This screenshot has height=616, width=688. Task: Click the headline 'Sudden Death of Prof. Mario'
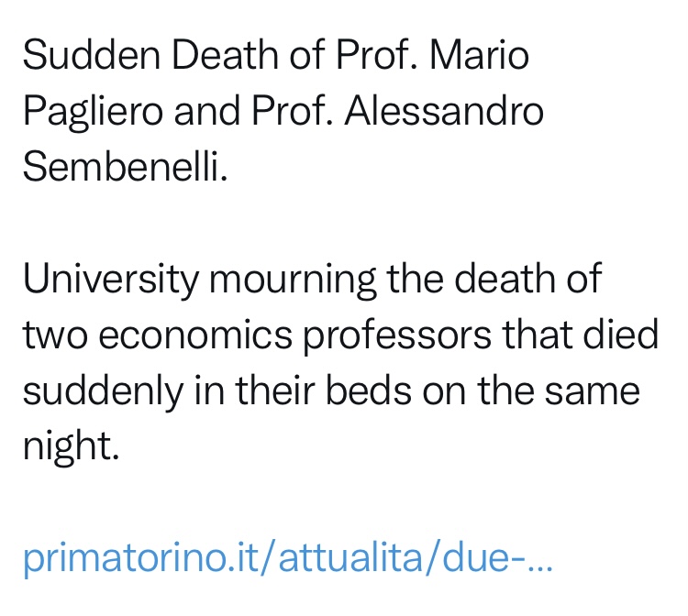(x=276, y=55)
